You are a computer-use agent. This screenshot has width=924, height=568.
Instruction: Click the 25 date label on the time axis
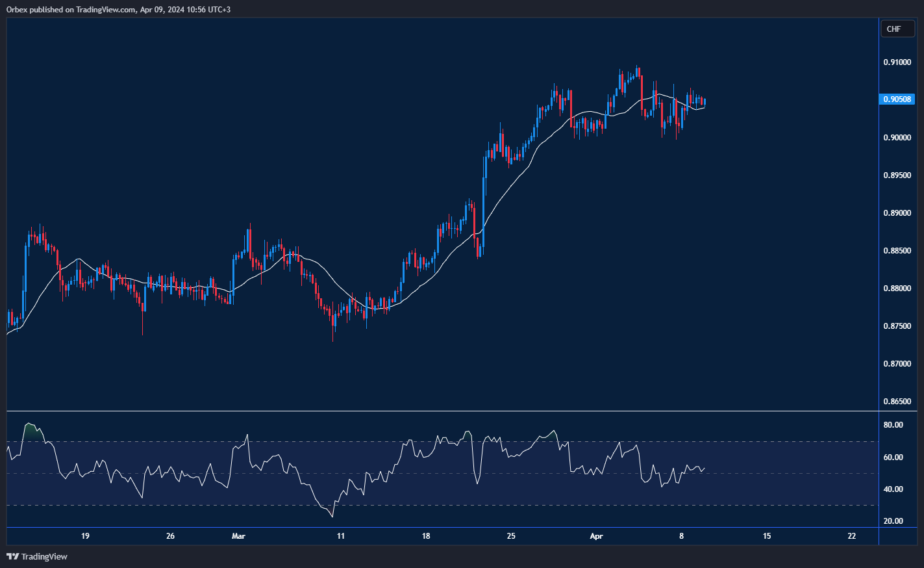(x=511, y=536)
